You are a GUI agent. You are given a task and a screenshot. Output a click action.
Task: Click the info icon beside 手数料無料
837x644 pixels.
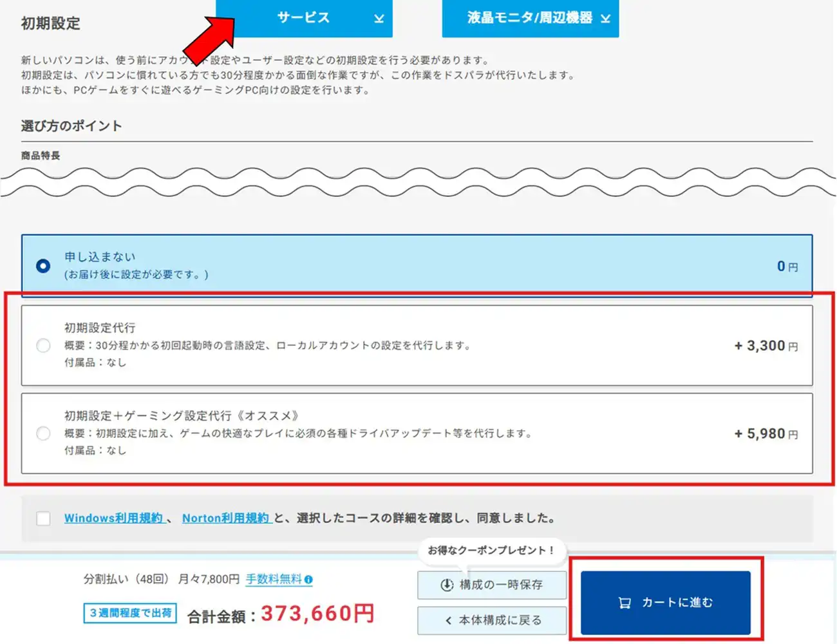308,580
